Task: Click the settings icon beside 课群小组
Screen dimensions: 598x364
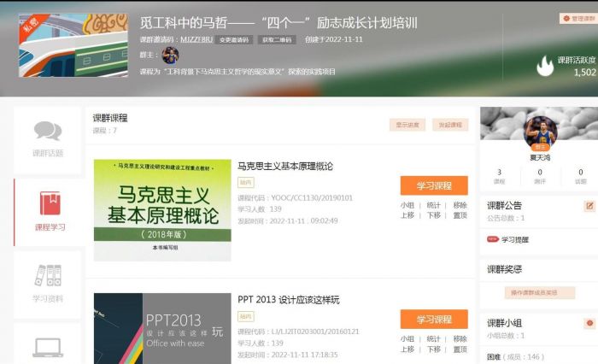Action: tap(589, 323)
